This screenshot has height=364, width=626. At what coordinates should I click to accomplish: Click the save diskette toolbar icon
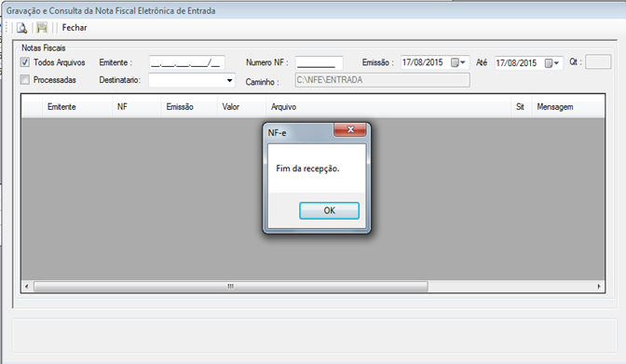point(42,28)
